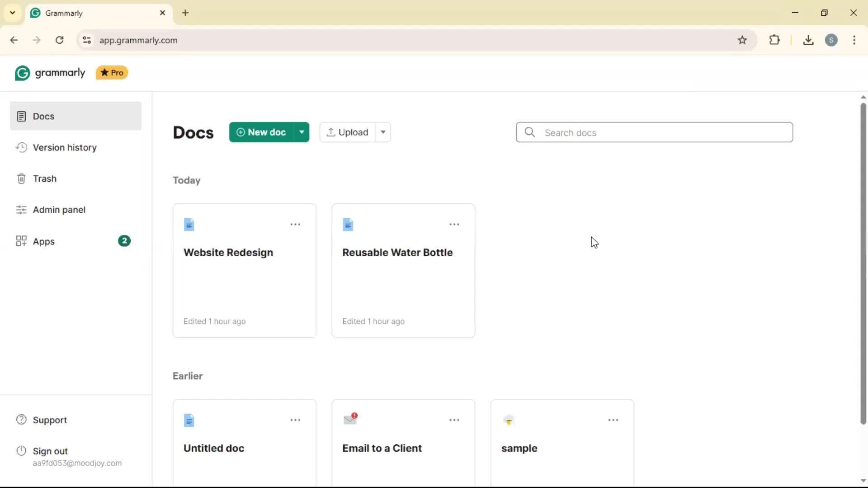
Task: Open the tab search dropdown in browser
Action: [x=13, y=13]
